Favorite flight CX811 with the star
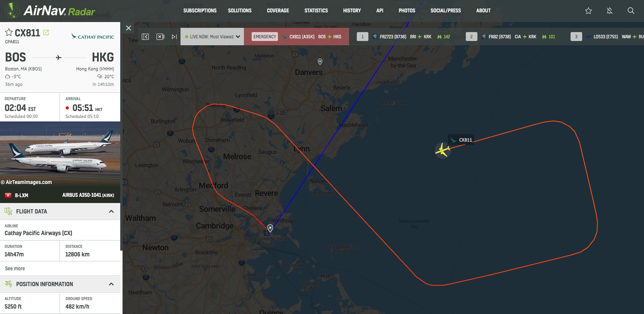644x314 pixels. point(9,32)
